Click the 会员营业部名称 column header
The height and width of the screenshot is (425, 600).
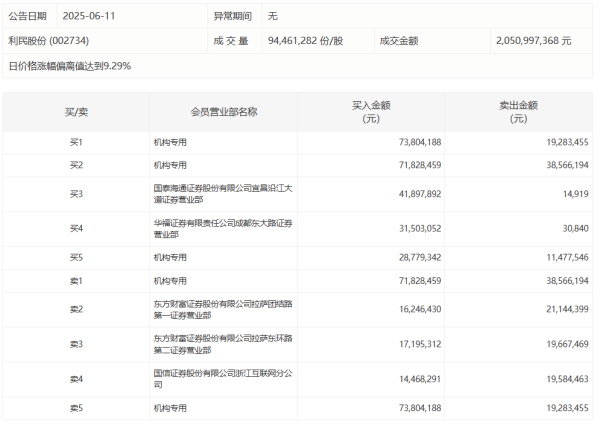[x=224, y=112]
